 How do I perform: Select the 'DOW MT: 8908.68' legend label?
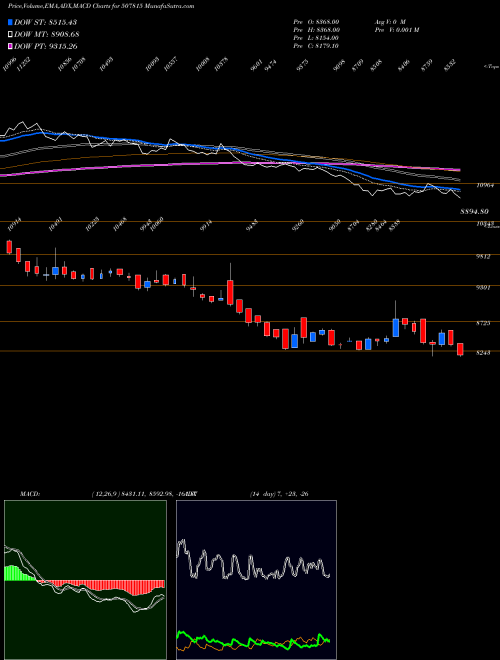(x=47, y=34)
